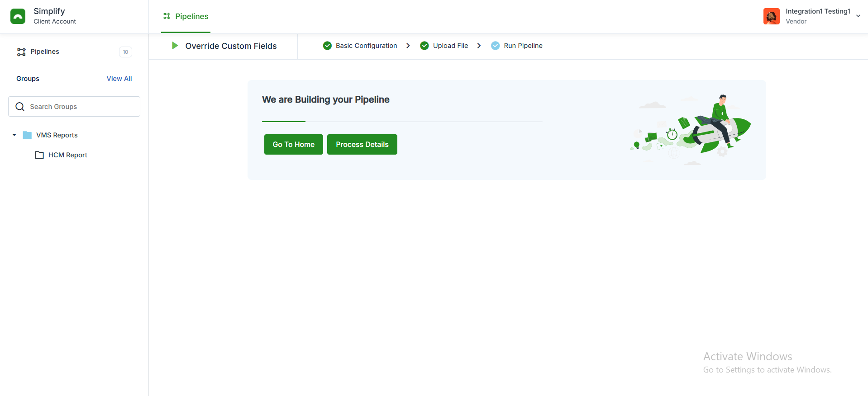Click the Basic Configuration green checkmark icon

point(327,46)
